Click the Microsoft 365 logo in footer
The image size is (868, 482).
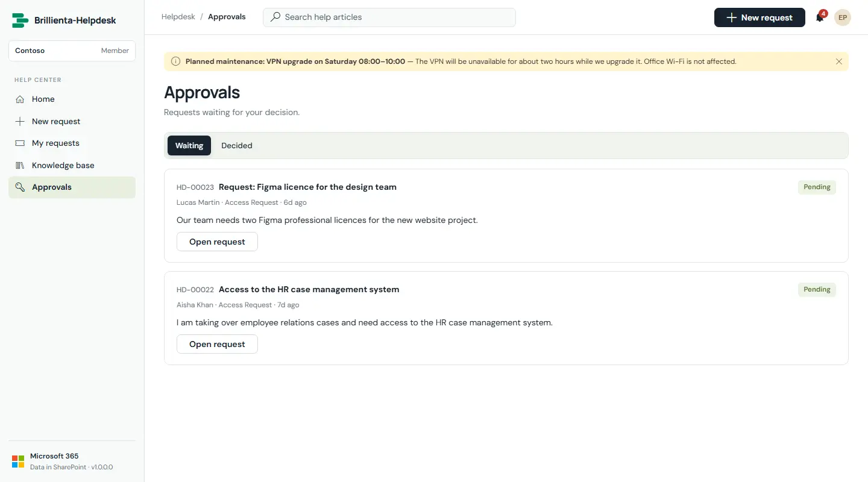(18, 462)
